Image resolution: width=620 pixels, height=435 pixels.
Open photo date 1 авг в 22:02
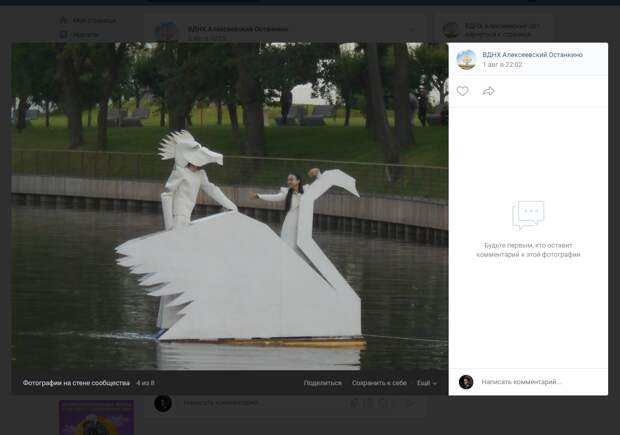coord(502,64)
